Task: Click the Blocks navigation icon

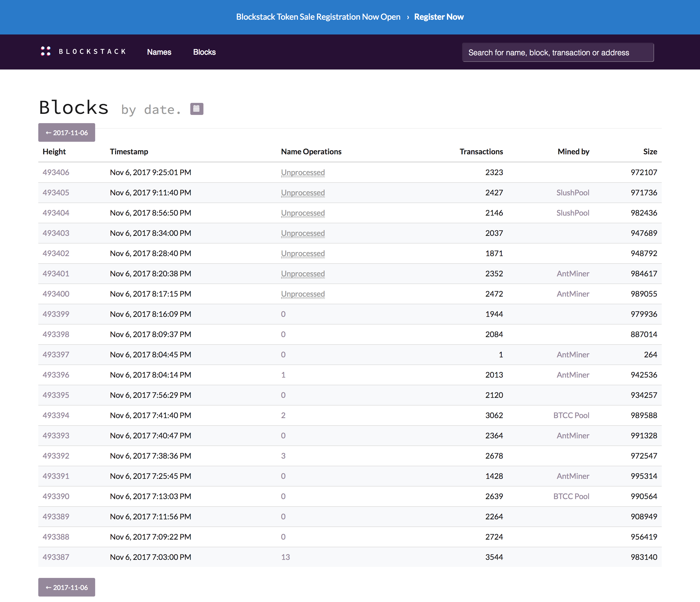Action: click(205, 52)
